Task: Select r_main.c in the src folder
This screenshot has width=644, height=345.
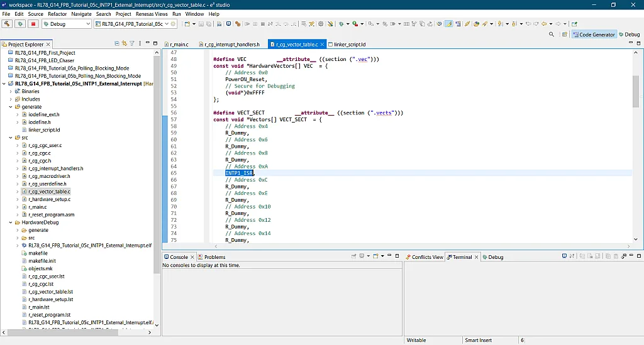Action: 37,207
